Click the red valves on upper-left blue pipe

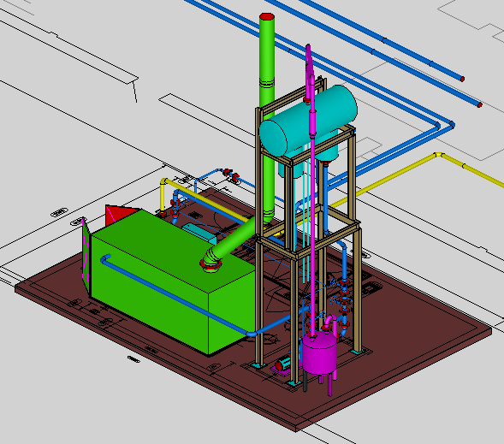[231, 175]
